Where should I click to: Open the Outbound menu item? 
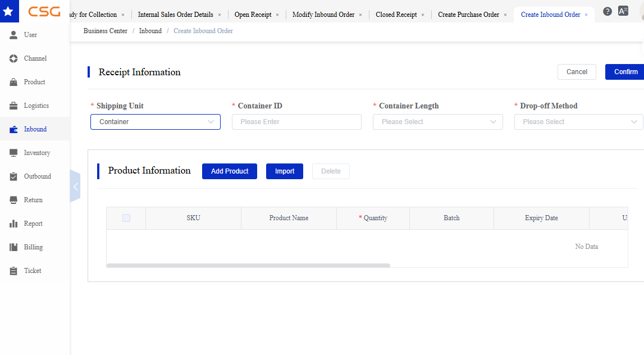coord(35,177)
